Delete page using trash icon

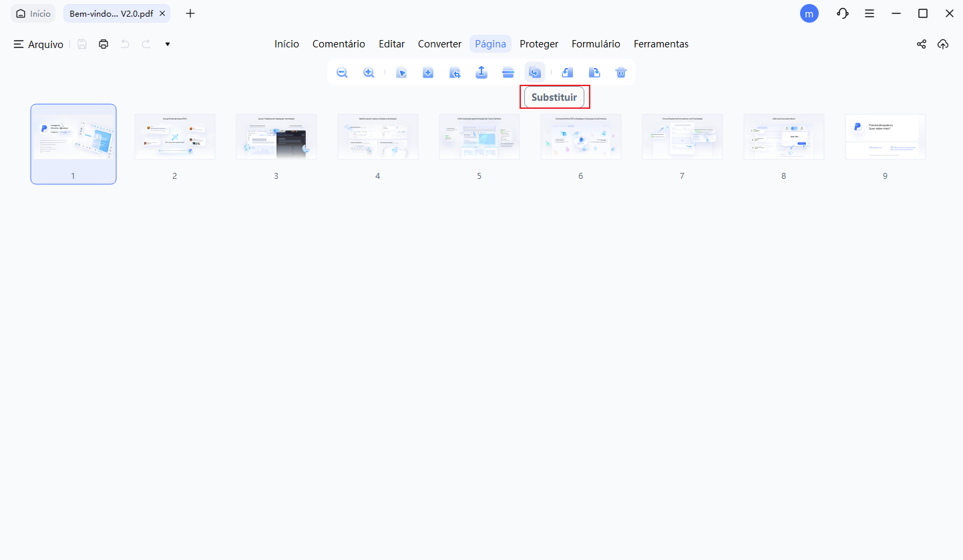[x=621, y=73]
